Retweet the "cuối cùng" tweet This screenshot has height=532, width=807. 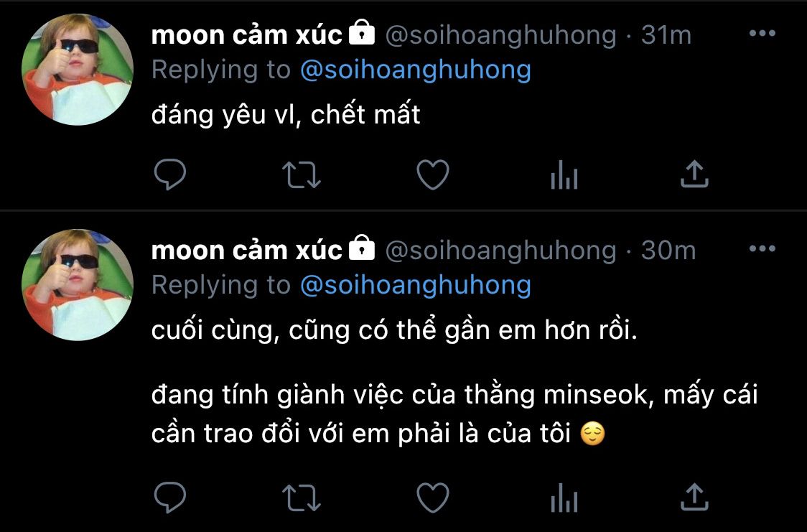302,498
